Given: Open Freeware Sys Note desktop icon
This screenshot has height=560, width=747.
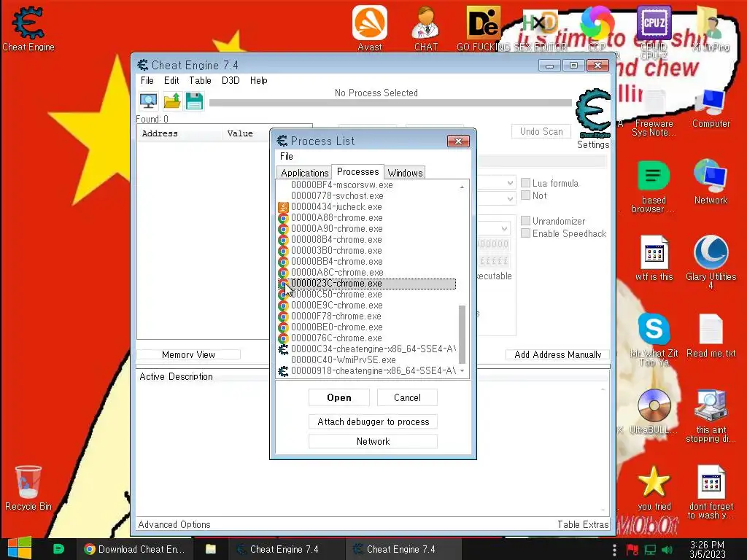Looking at the screenshot, I should point(654,113).
